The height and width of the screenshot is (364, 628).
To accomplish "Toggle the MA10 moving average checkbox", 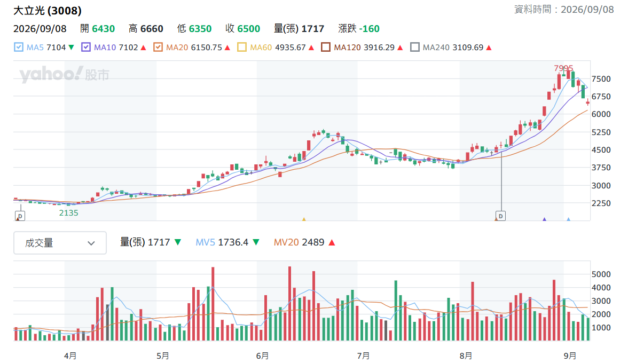I will 85,48.
